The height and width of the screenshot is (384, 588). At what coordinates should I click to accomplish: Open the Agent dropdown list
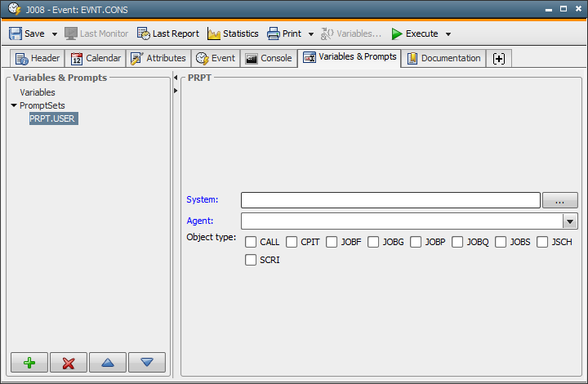tap(569, 221)
